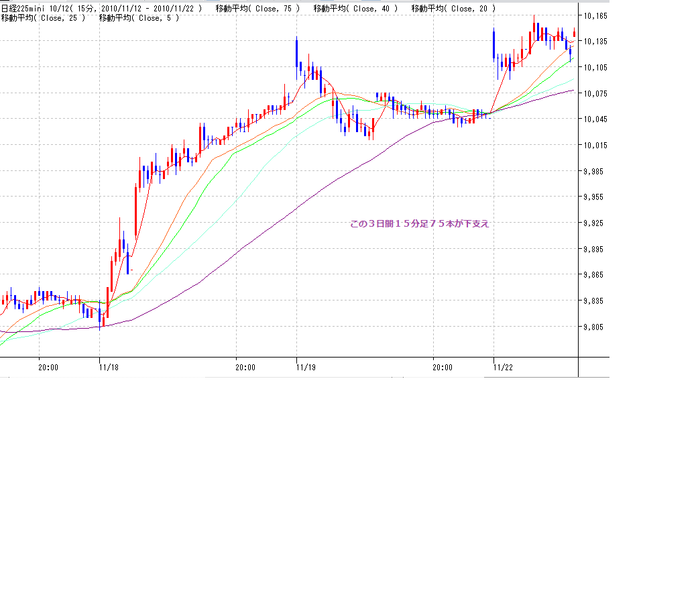Pick the 9,805 price axis label

[594, 327]
